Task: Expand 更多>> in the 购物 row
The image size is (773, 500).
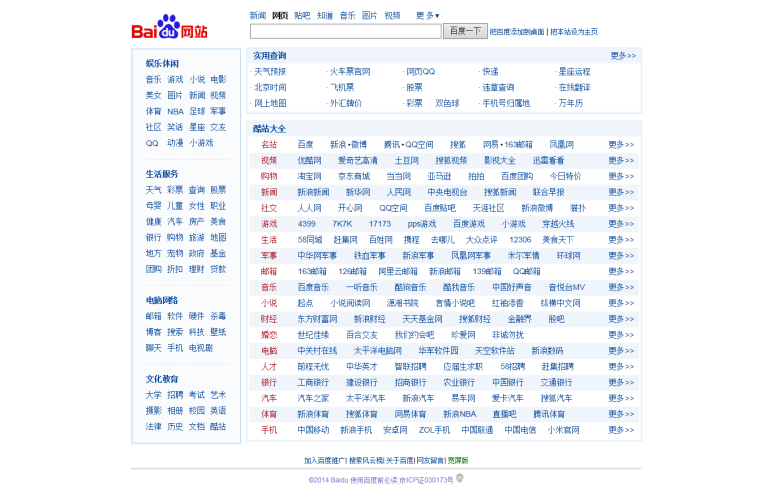Action: point(621,176)
